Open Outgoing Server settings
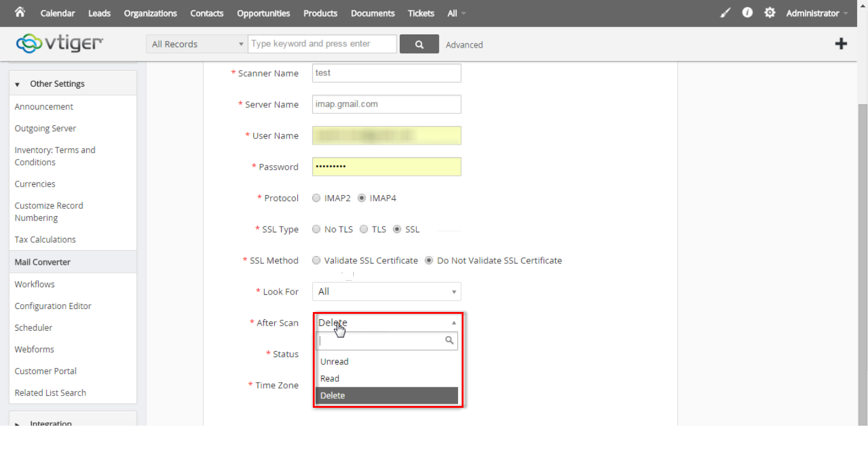This screenshot has width=868, height=462. tap(45, 128)
